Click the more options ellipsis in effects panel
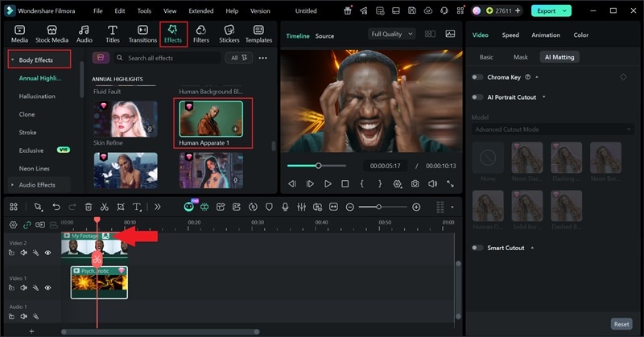This screenshot has height=337, width=644. [263, 58]
